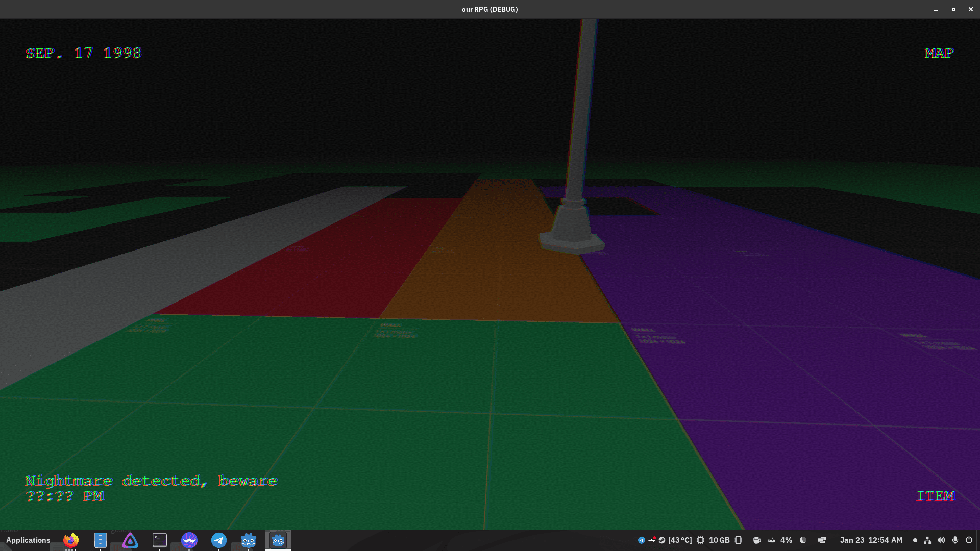This screenshot has height=551, width=980.
Task: Open the power session menu
Action: pos(969,540)
